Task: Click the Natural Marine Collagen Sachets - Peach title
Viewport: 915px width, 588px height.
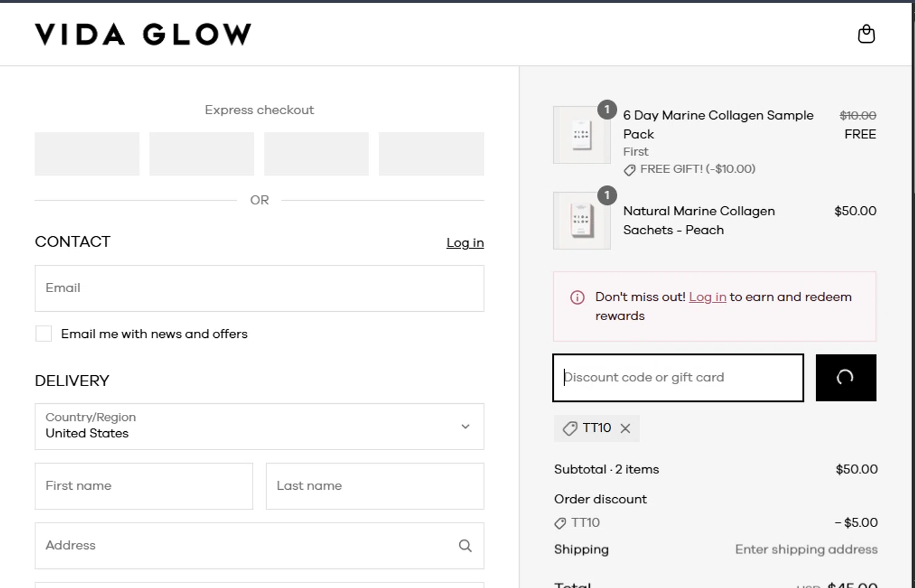Action: pyautogui.click(x=699, y=220)
